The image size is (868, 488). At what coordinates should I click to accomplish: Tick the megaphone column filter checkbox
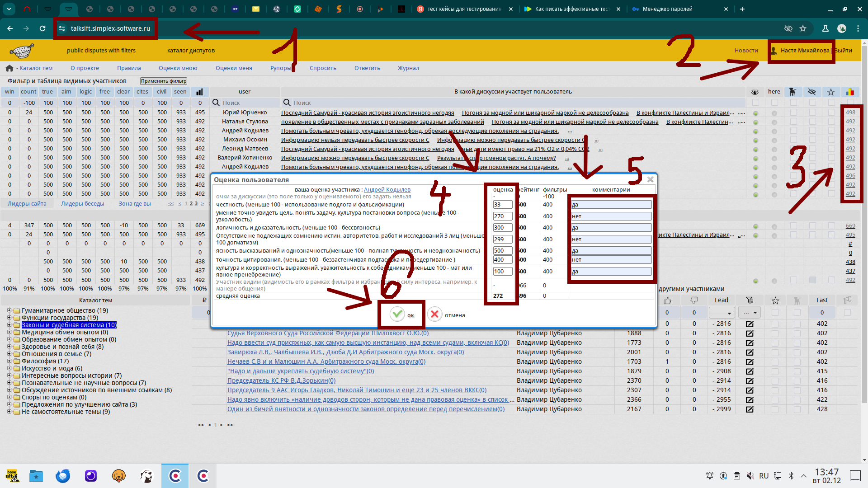tap(847, 313)
